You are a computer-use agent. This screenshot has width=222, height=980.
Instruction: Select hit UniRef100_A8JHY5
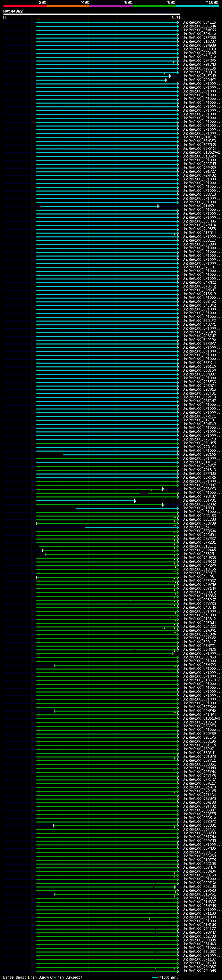199,443
